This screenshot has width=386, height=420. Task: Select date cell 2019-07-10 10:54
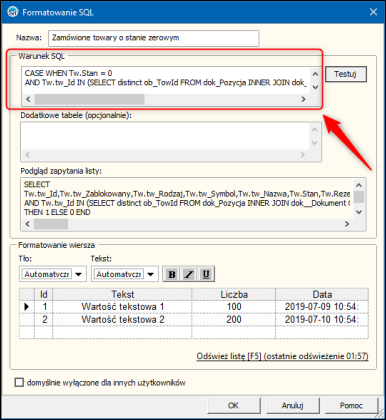[x=322, y=319]
